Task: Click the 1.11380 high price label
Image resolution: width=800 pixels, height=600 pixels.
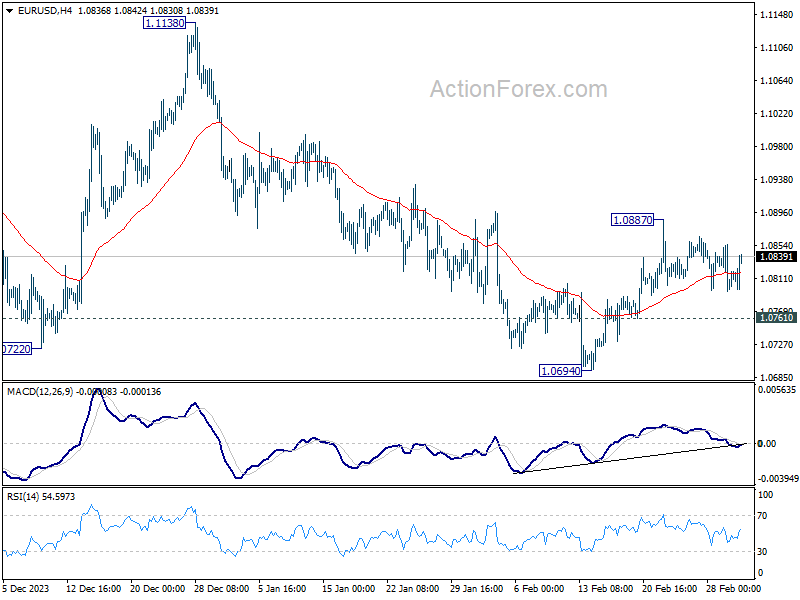Action: tap(164, 23)
